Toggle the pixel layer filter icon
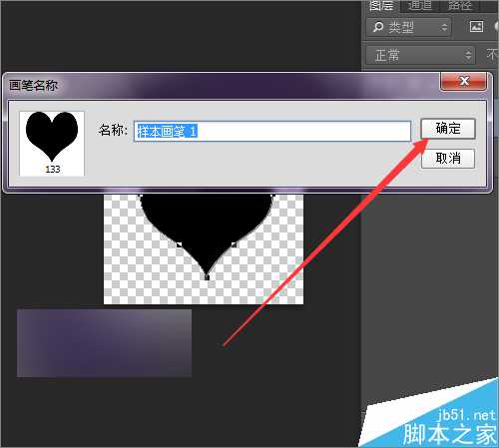 [x=476, y=27]
